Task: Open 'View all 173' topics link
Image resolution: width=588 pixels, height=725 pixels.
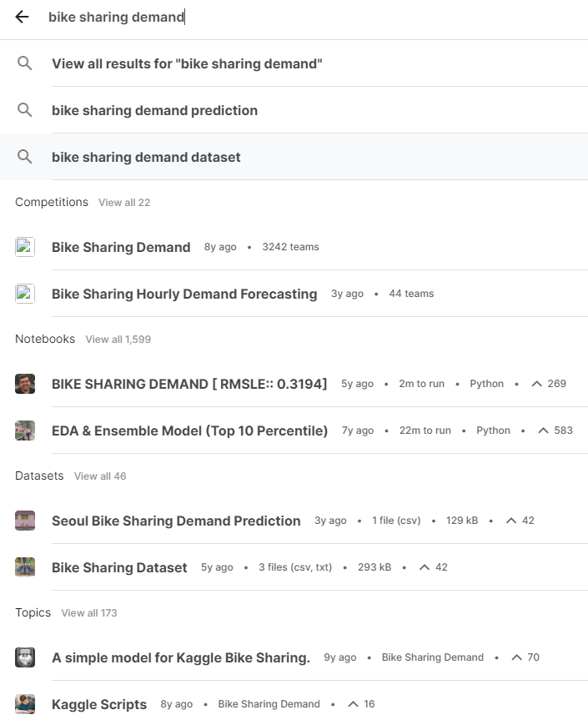Action: click(x=89, y=613)
